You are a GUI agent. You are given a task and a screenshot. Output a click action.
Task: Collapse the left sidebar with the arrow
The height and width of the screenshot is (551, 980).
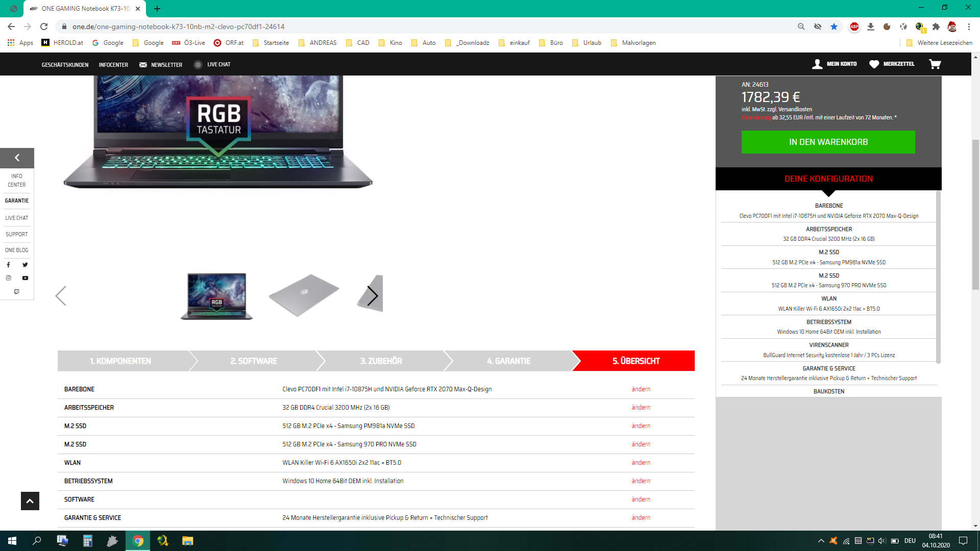click(x=17, y=158)
